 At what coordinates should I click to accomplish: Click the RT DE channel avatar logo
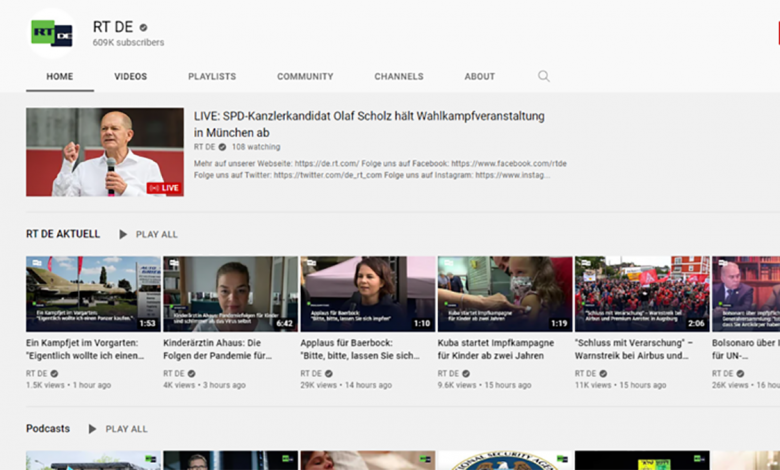(52, 33)
